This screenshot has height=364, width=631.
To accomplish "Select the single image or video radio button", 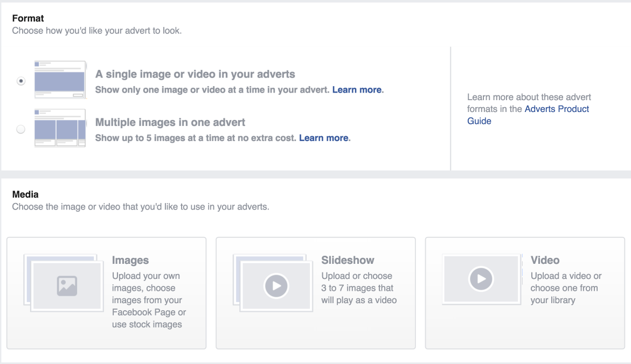I will pos(21,81).
